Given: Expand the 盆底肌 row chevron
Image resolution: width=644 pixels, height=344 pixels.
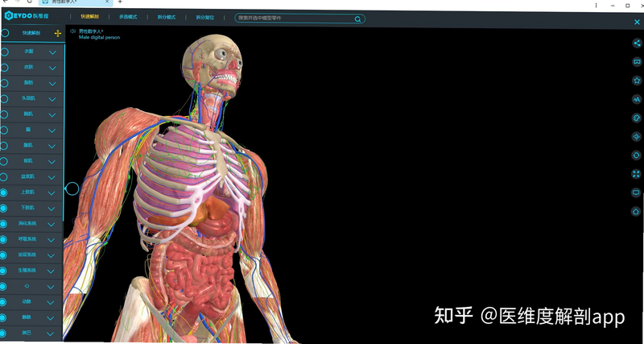Looking at the screenshot, I should tap(52, 177).
